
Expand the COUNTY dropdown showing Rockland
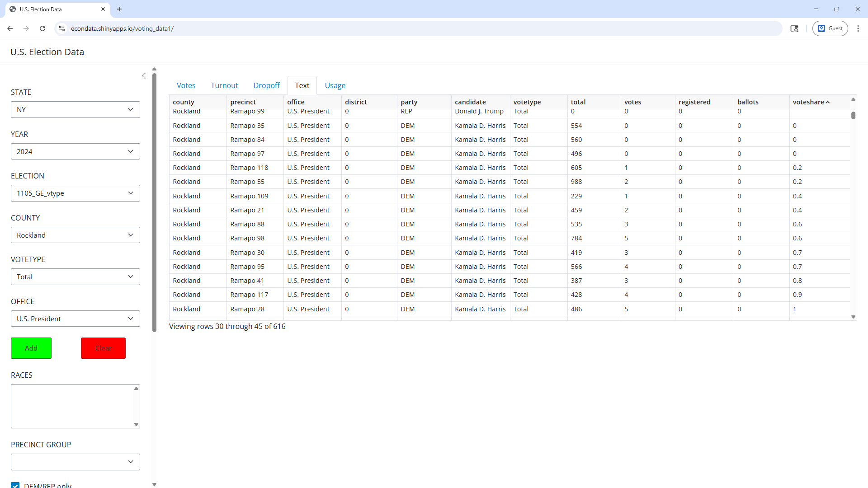pyautogui.click(x=75, y=235)
